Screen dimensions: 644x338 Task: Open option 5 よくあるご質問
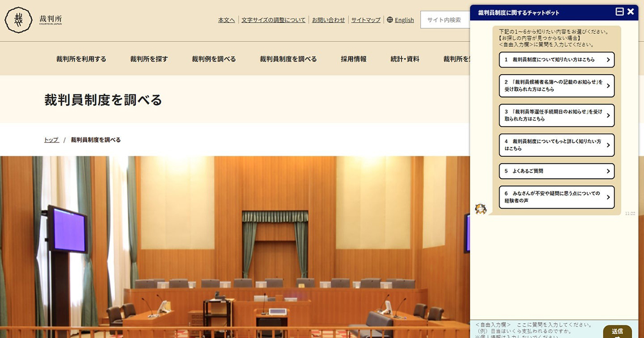(x=556, y=171)
